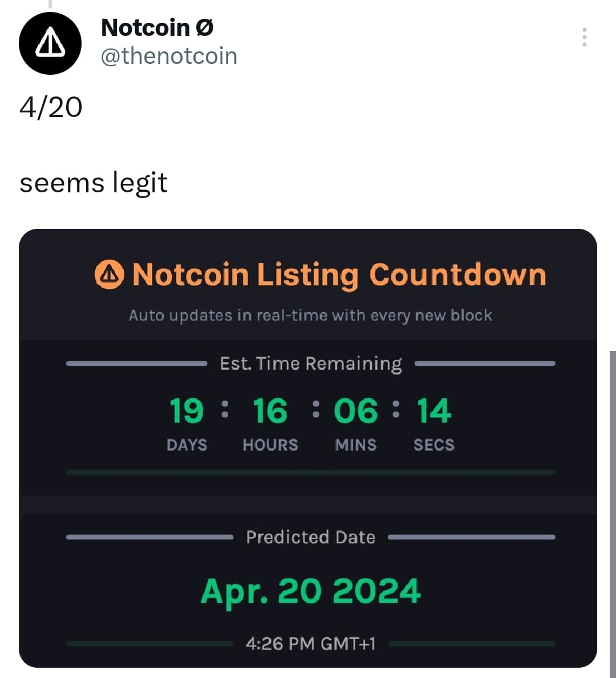Click the "seems legit" tweet text
The image size is (616, 678).
94,183
